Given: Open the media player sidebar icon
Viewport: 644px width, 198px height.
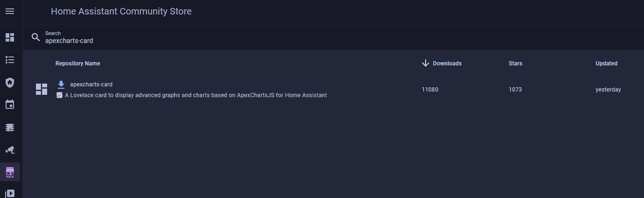Looking at the screenshot, I should [10, 193].
